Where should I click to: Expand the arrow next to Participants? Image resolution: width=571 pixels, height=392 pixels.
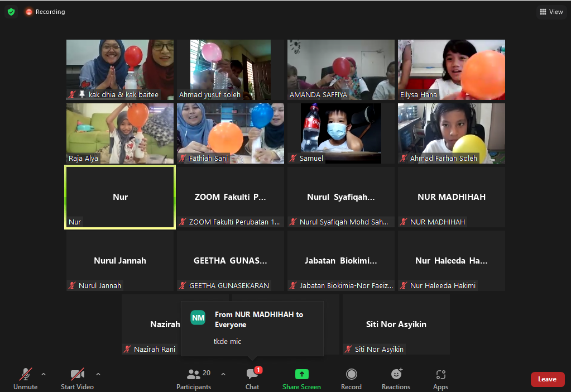point(223,374)
